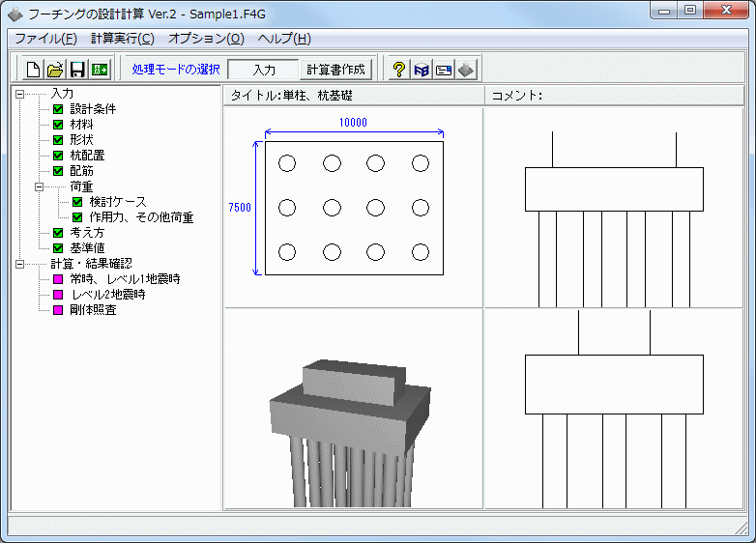
Task: Click the コメント: header field
Action: click(x=614, y=96)
